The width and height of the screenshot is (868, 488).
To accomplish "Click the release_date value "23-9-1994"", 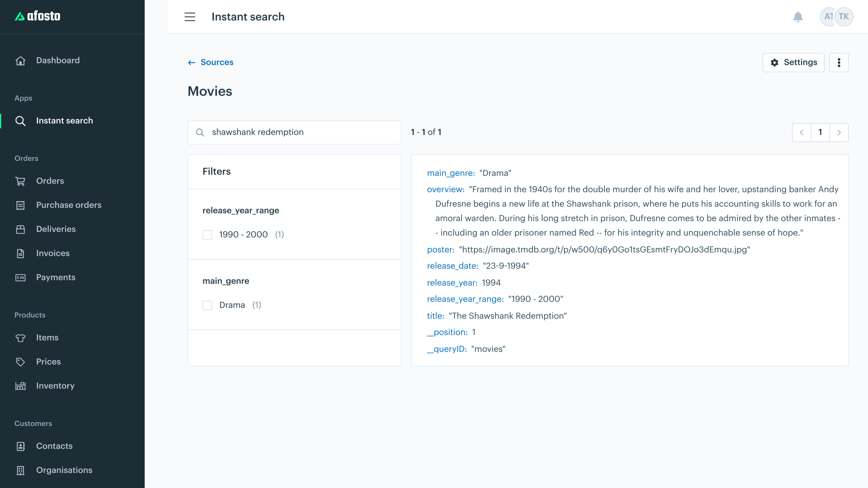I will [506, 266].
